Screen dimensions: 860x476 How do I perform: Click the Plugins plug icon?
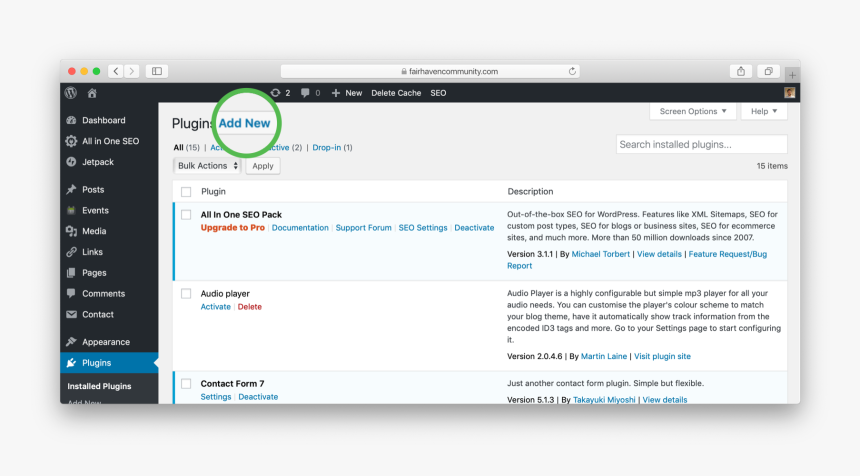pos(71,362)
